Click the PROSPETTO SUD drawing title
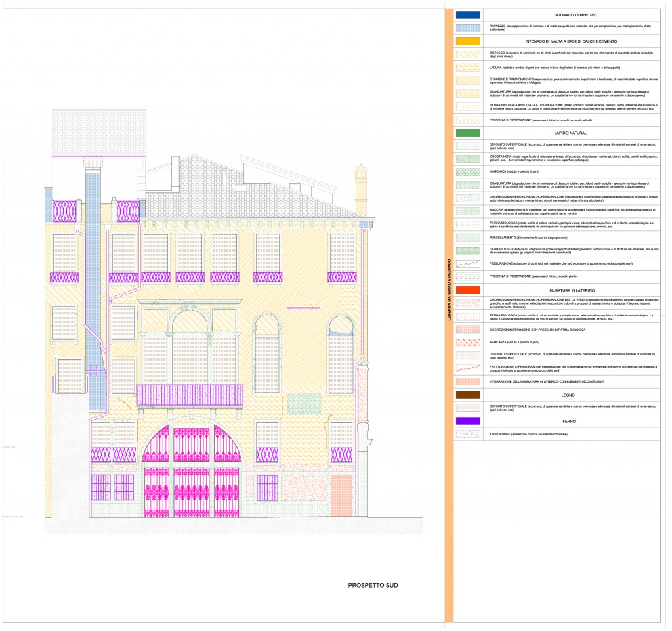 tap(373, 585)
